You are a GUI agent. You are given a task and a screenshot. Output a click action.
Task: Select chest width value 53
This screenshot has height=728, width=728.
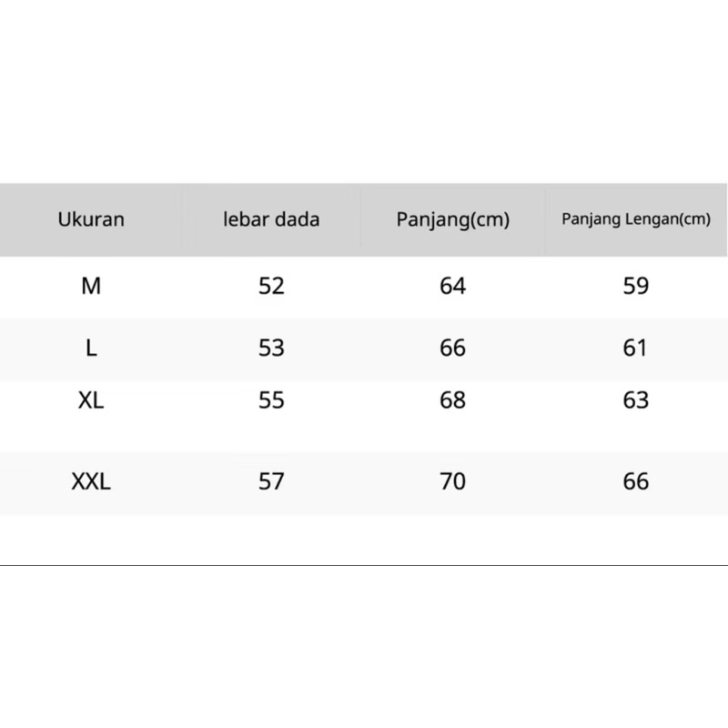point(271,348)
